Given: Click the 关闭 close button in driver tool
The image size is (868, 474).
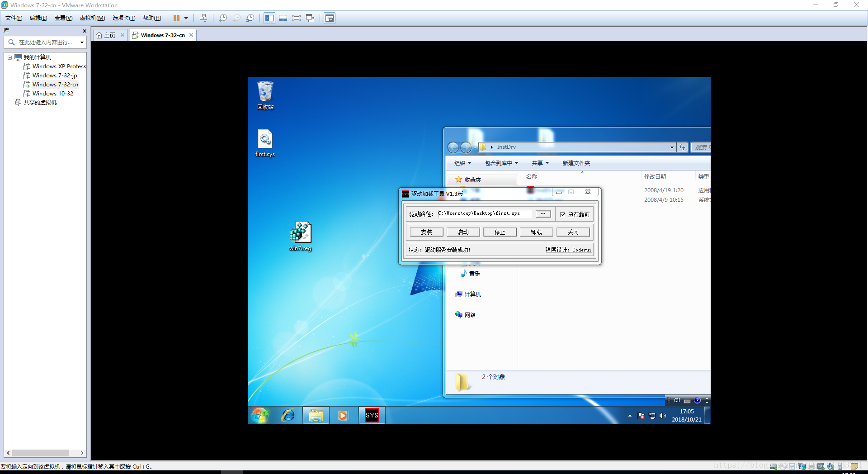Looking at the screenshot, I should pos(573,232).
